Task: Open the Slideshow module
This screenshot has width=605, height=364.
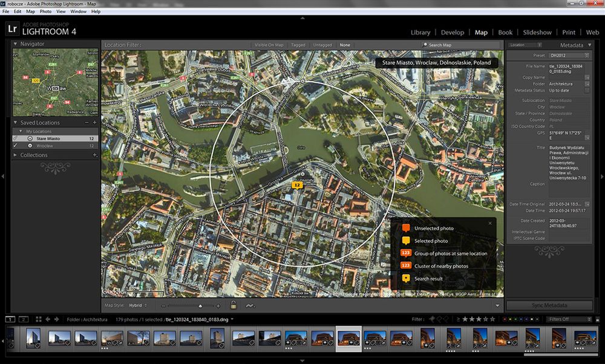Action: pyautogui.click(x=537, y=33)
